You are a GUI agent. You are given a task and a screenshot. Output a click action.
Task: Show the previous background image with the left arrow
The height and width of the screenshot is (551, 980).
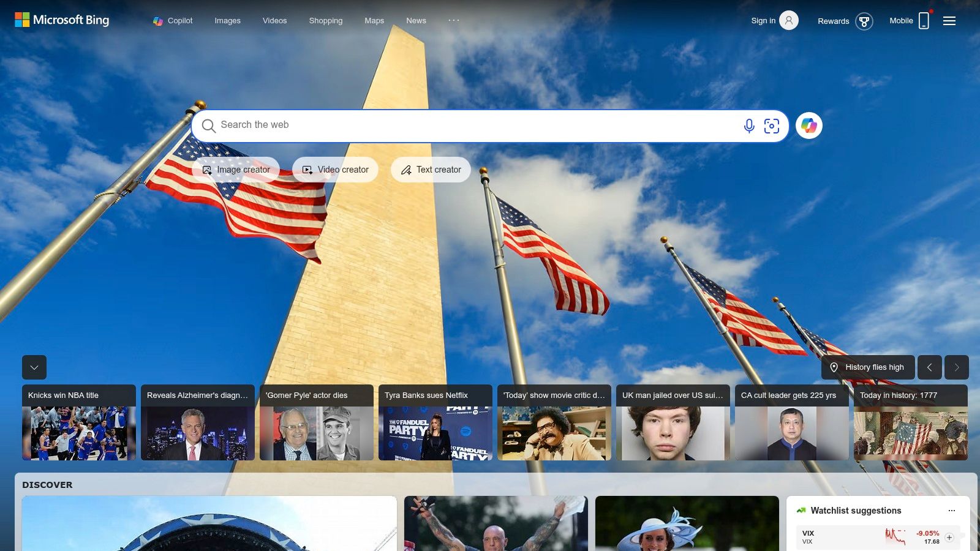[x=930, y=367]
